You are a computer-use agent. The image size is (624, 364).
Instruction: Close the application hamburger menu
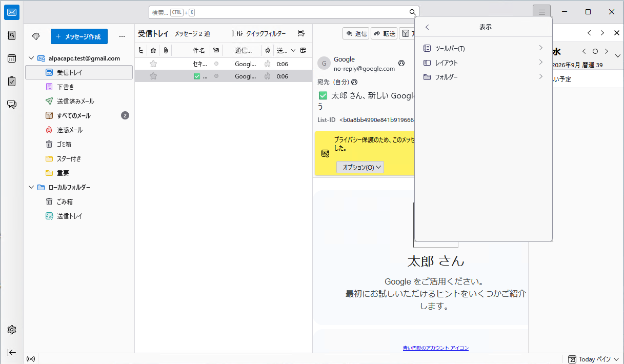pos(541,12)
